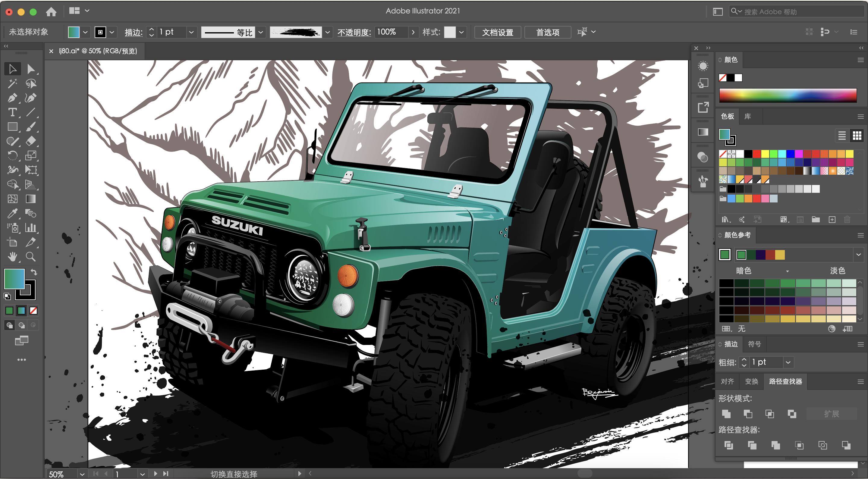Open the stroke weight dropdown in the control bar
868x479 pixels.
pyautogui.click(x=191, y=32)
